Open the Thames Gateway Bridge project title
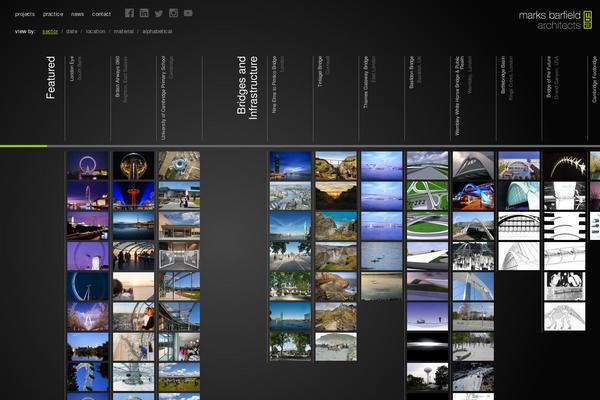Screen dimensions: 600x400 pos(366,82)
